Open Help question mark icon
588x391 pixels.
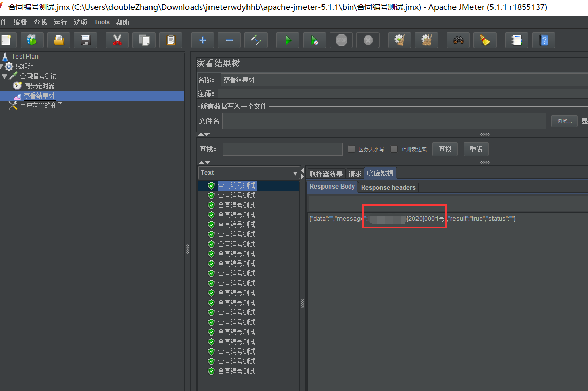tap(544, 40)
